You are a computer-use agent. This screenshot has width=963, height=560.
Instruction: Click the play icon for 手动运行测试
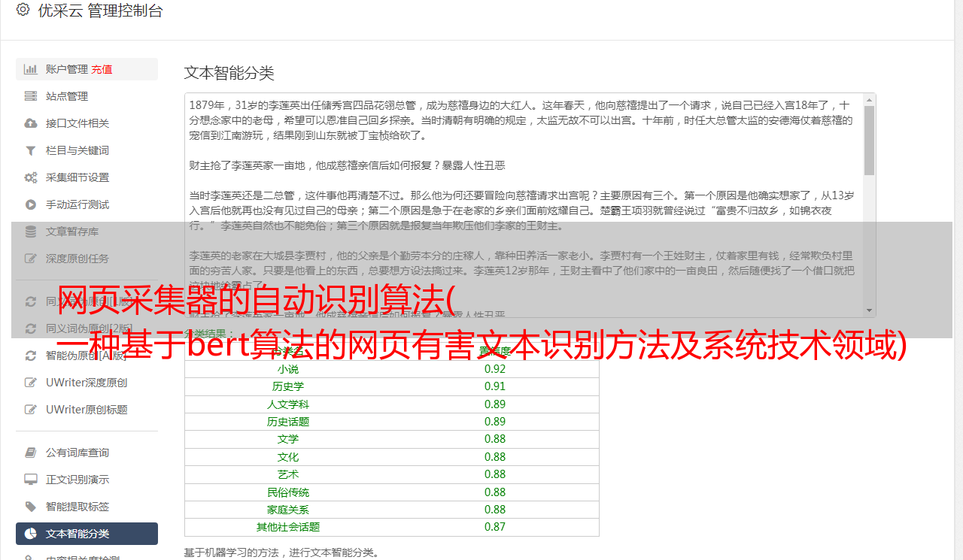click(31, 204)
